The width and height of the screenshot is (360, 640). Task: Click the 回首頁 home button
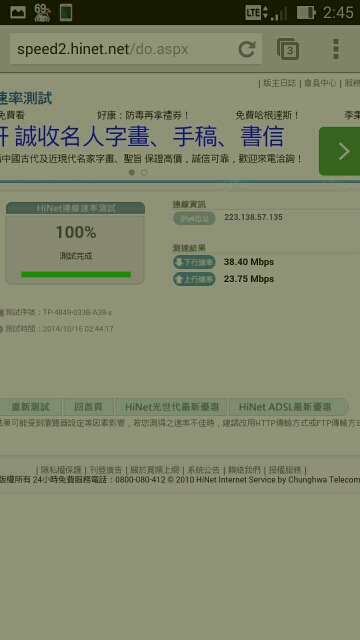click(x=88, y=407)
